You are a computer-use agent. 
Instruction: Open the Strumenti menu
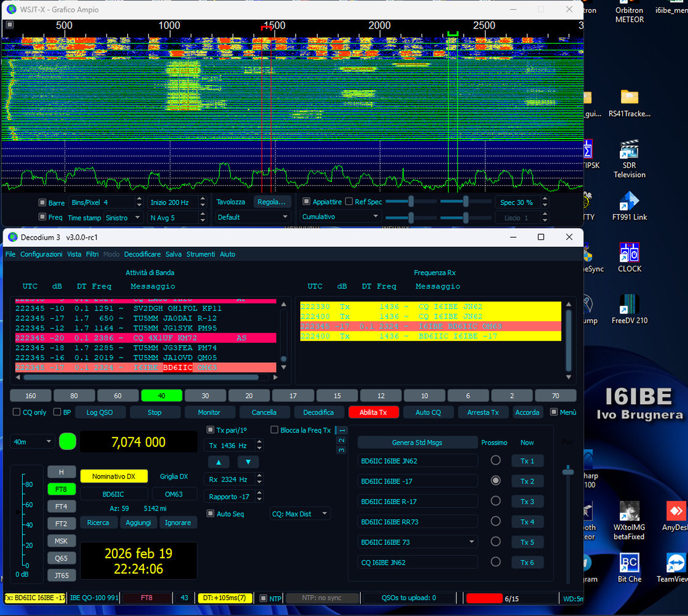tap(200, 254)
